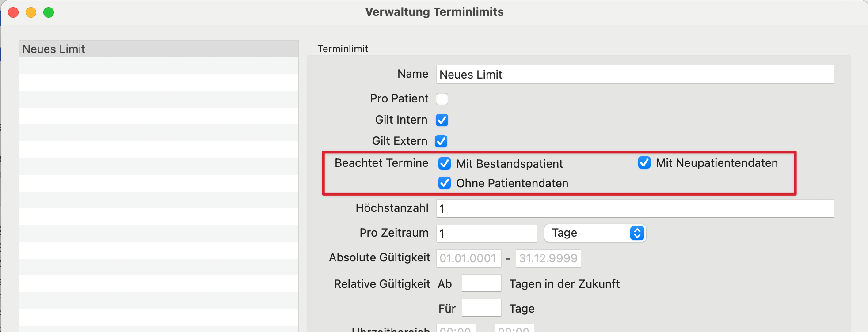
Task: Click the Relative Gültigkeit Ab field
Action: click(481, 283)
